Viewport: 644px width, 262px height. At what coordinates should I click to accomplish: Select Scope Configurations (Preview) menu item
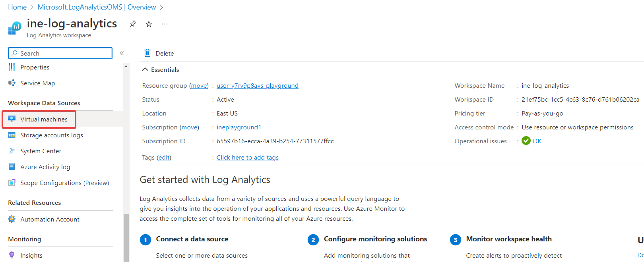[x=64, y=183]
